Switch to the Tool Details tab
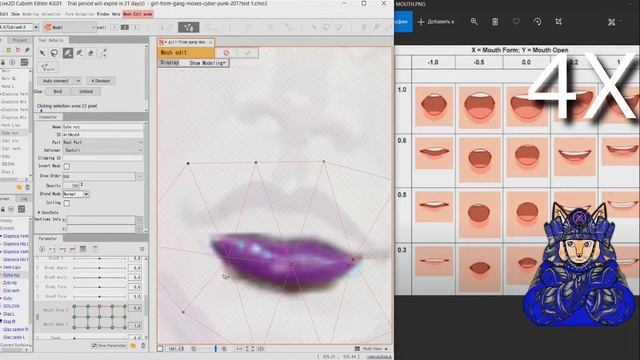This screenshot has width=640, height=360. pos(51,40)
